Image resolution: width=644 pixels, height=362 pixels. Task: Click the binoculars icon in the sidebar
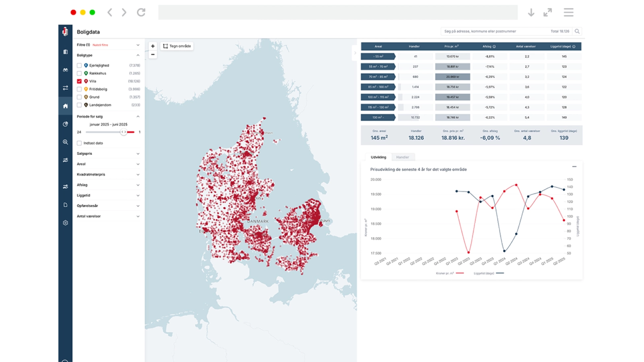click(x=65, y=70)
